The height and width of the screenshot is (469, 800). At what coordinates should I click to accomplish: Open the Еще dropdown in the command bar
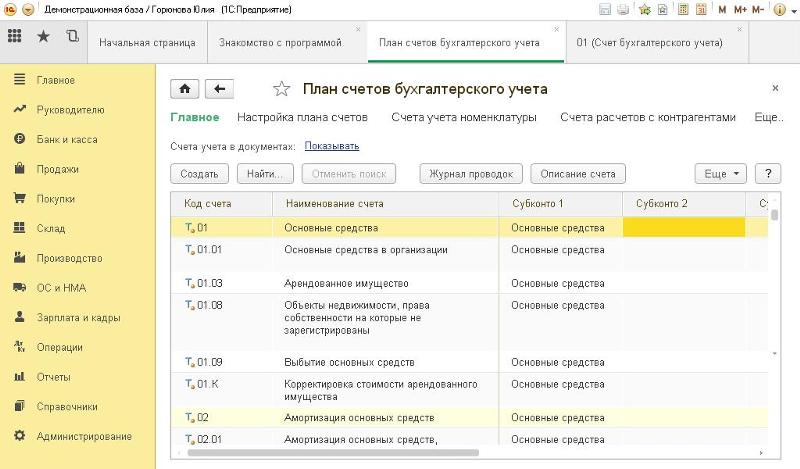click(720, 174)
